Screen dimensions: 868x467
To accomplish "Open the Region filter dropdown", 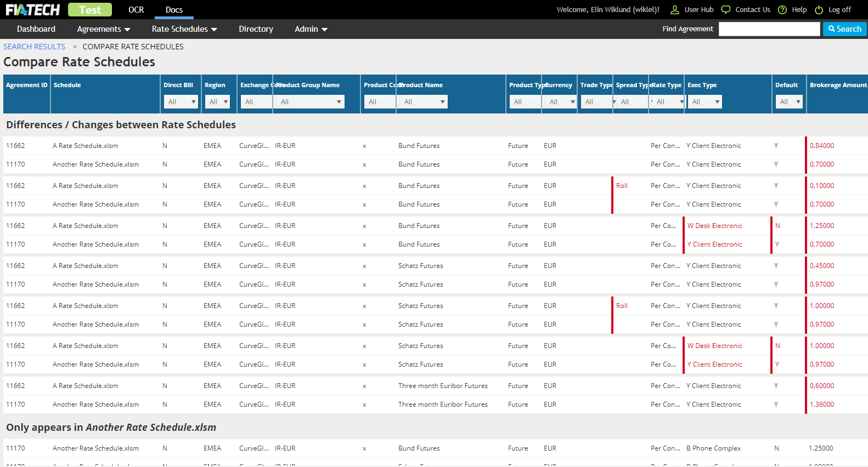I will coord(217,102).
